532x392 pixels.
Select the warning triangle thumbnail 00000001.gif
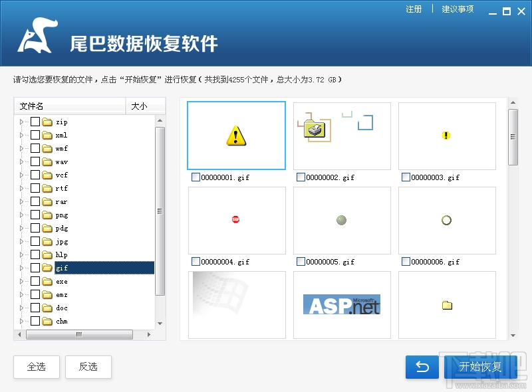click(x=237, y=136)
